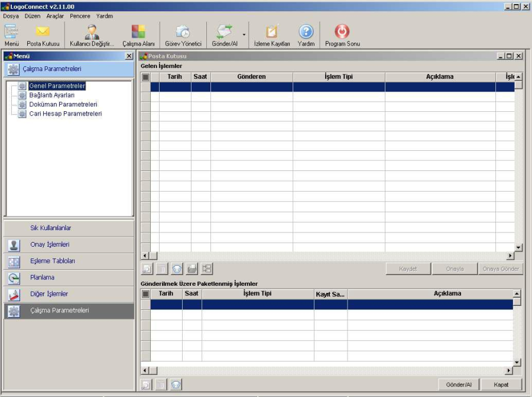Click the Diğer İşlemler knife icon
Image resolution: width=532 pixels, height=397 pixels.
point(14,295)
